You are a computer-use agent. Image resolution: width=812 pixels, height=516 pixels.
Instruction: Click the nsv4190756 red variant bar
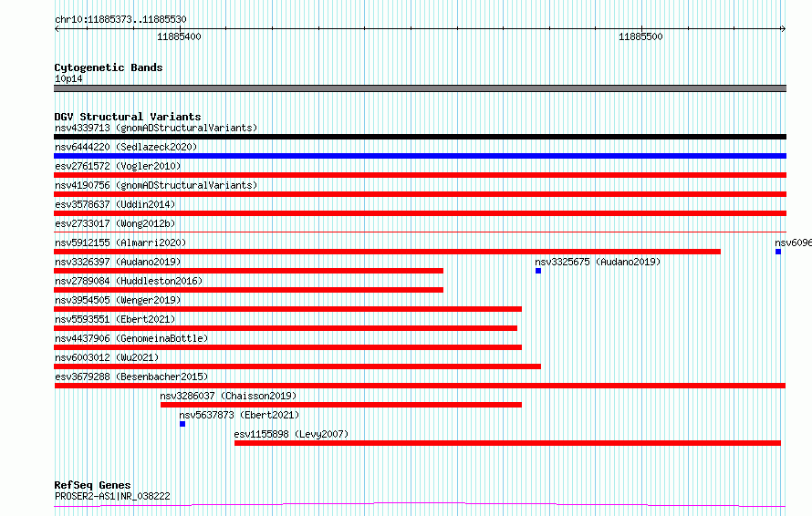click(x=420, y=194)
